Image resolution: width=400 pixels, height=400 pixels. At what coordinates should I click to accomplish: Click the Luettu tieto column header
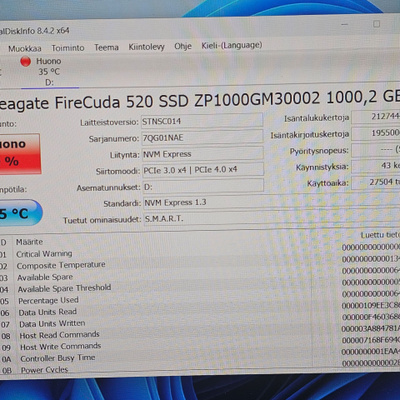[x=380, y=235]
